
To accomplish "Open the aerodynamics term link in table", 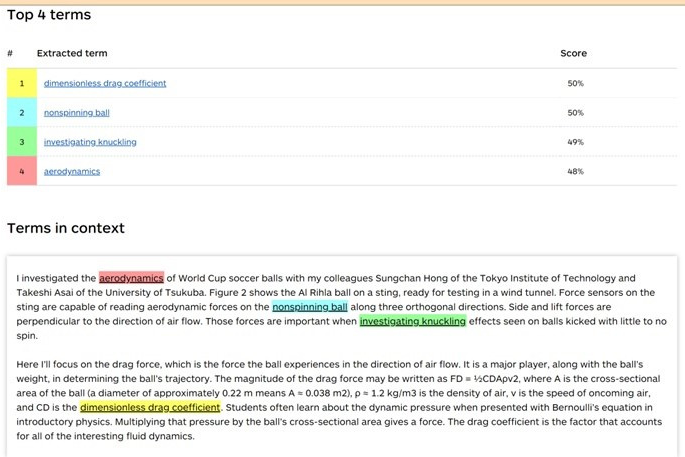I will [x=72, y=171].
